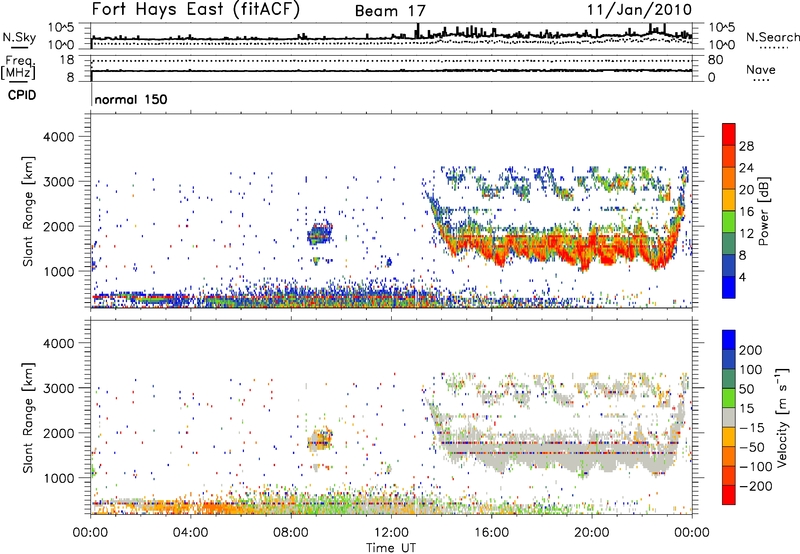Viewport: 800px width, 554px height.
Task: Select "2000" tick in the velocity panel
Action: [59, 433]
